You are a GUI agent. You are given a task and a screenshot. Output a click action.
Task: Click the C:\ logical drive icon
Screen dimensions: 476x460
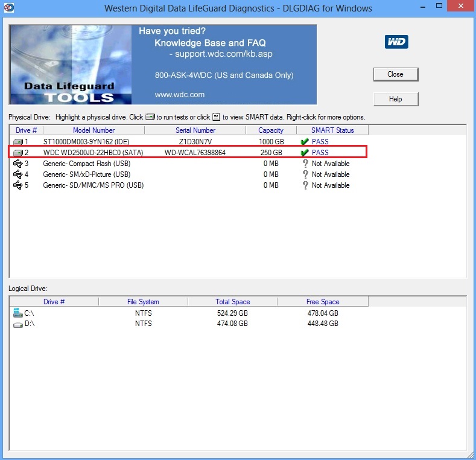click(x=18, y=313)
